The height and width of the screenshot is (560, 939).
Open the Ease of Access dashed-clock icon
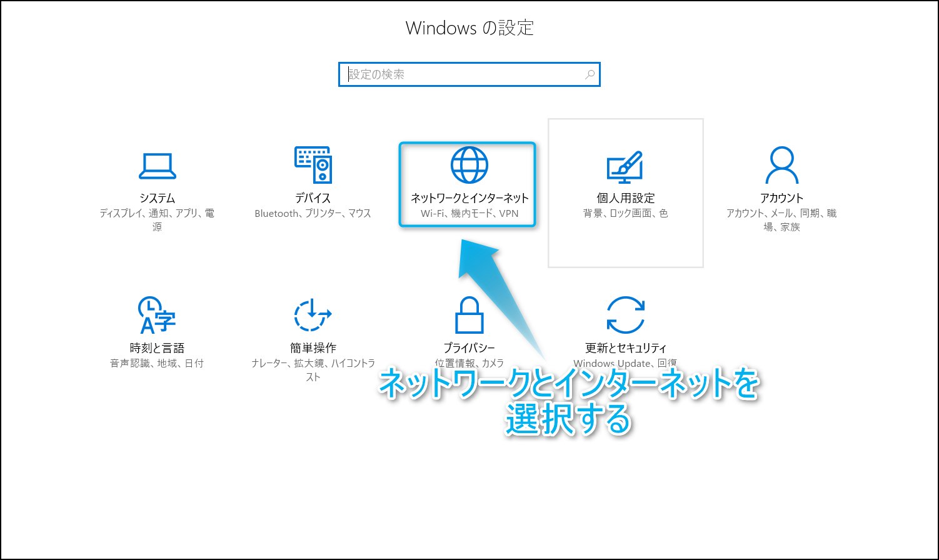point(313,315)
